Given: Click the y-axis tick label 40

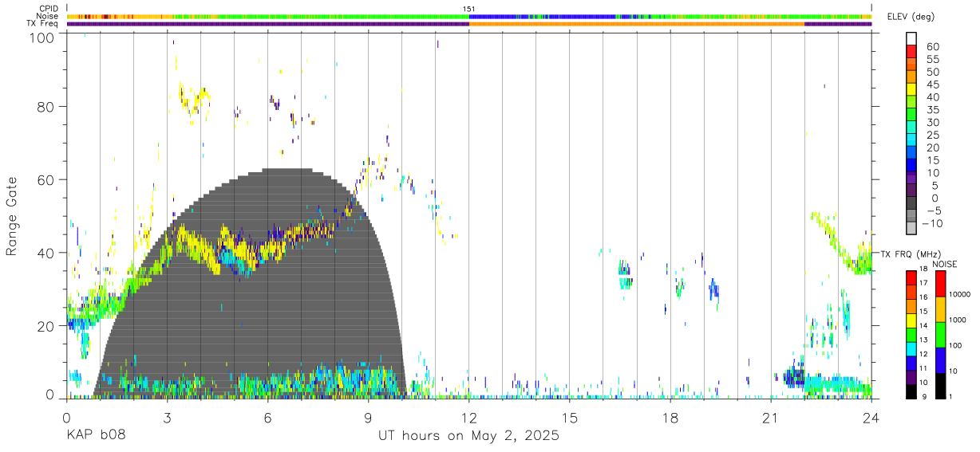Looking at the screenshot, I should tap(46, 253).
